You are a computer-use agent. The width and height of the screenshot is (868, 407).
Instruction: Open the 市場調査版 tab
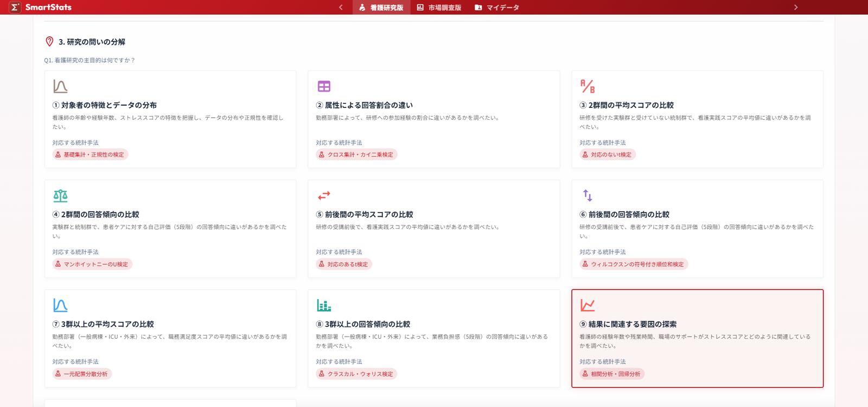[x=439, y=8]
